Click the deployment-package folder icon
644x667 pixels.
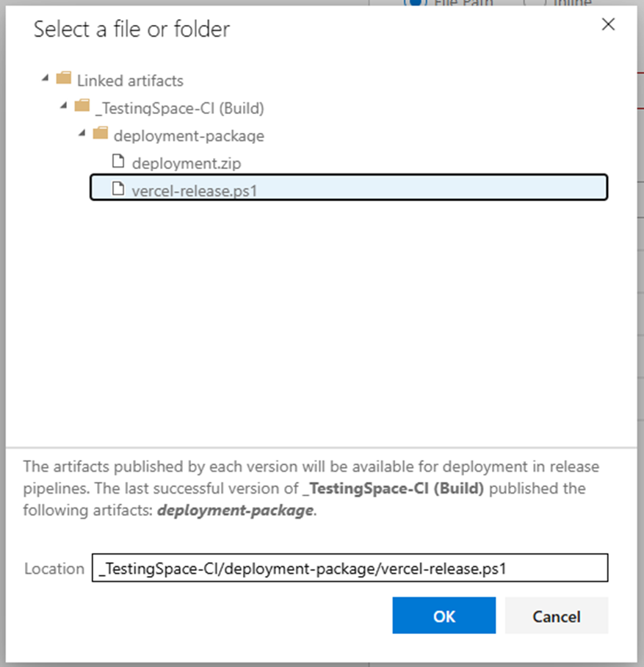(x=100, y=134)
